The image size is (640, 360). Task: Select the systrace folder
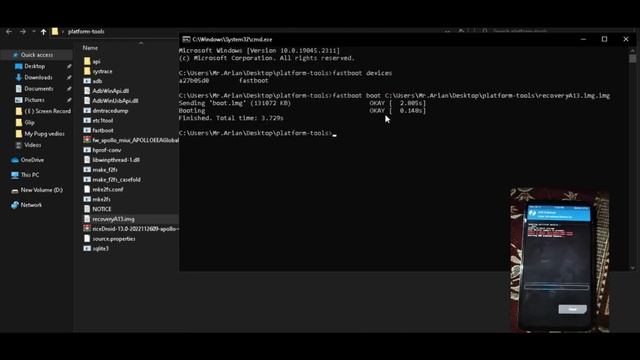point(102,71)
